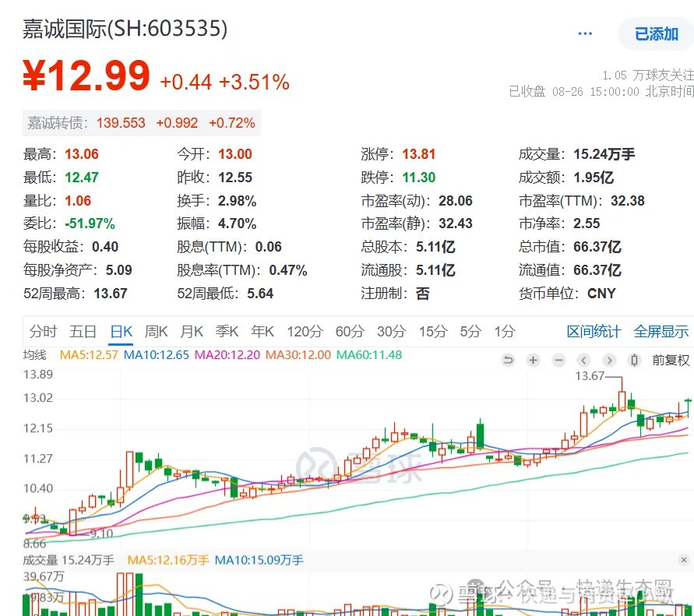Click the 13.67 high marker on chart
This screenshot has height=616, width=694.
pyautogui.click(x=590, y=376)
